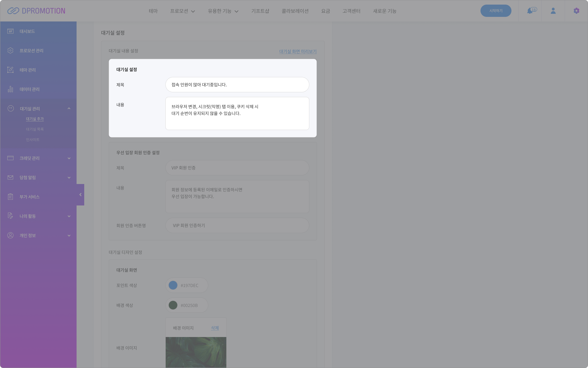The width and height of the screenshot is (588, 368).
Task: Click the 포인트 색상 blue color swatch
Action: tap(173, 285)
